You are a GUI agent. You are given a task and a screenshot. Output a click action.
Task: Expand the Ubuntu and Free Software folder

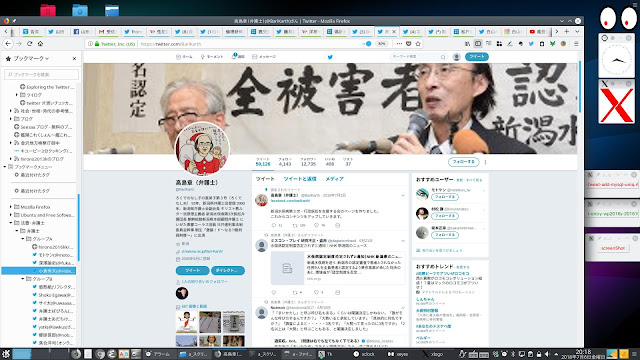tap(11, 215)
